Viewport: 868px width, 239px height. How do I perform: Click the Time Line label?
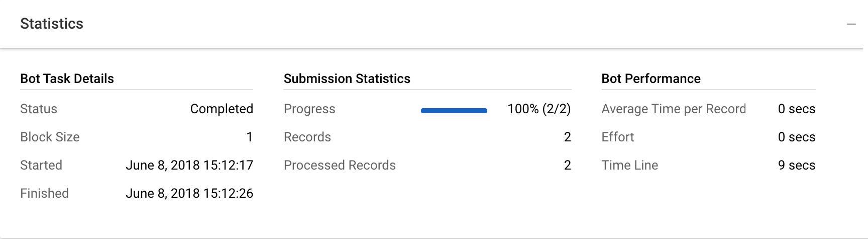point(630,165)
